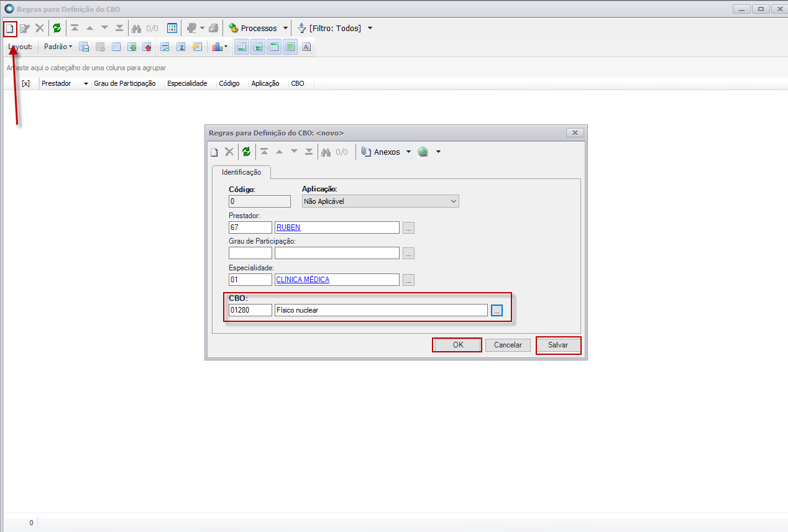Go to previous record in dialog toolbar
The image size is (788, 532).
click(279, 152)
